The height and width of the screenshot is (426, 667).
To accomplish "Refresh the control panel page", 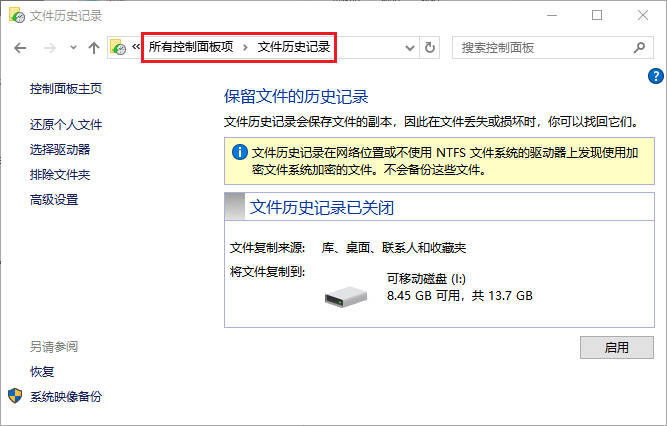I will (430, 48).
